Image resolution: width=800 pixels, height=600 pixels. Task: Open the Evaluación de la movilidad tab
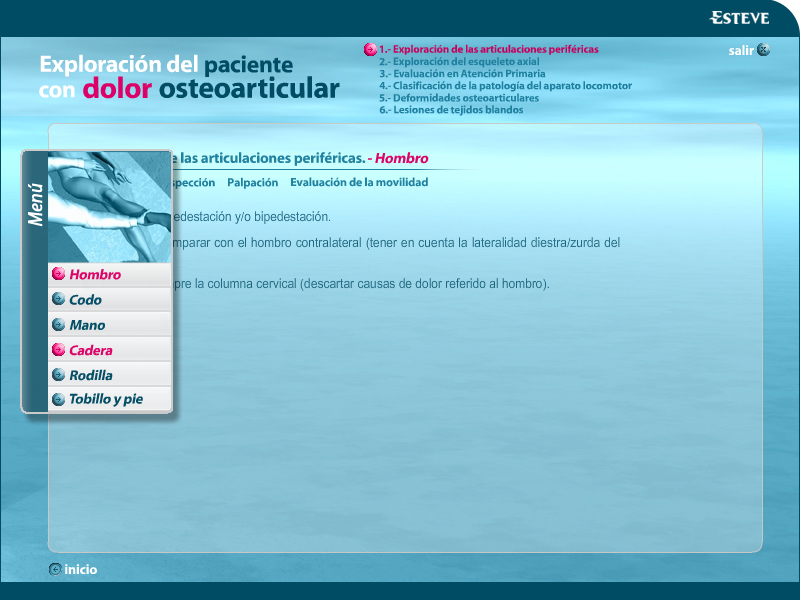point(359,182)
